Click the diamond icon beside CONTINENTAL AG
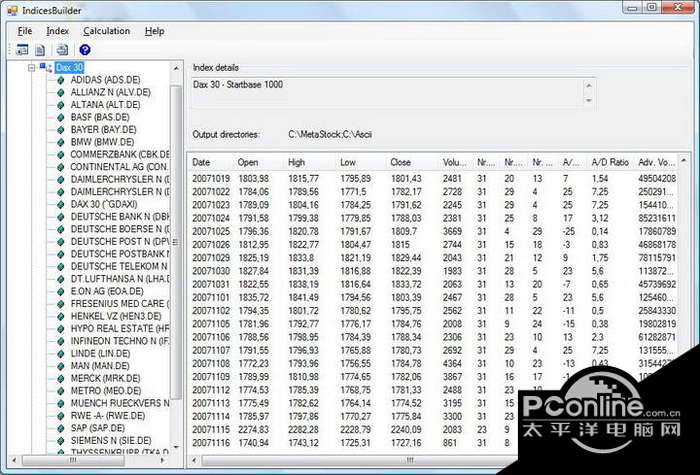 61,167
